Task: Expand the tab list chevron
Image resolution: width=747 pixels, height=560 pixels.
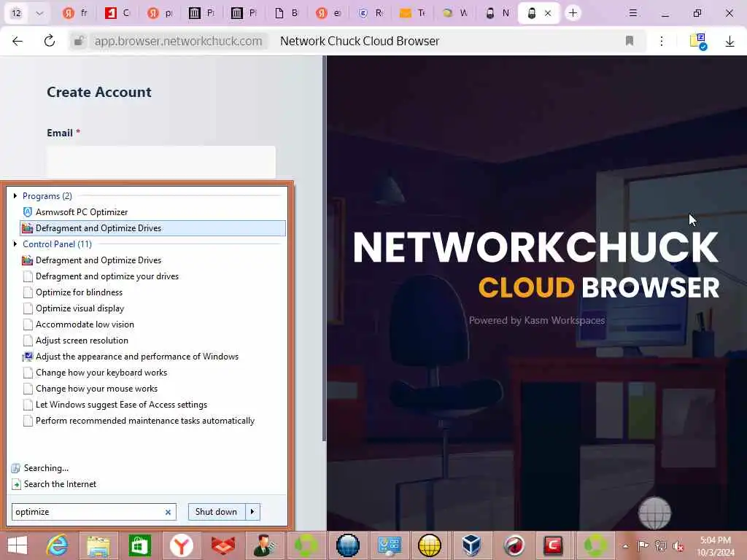Action: click(x=39, y=13)
